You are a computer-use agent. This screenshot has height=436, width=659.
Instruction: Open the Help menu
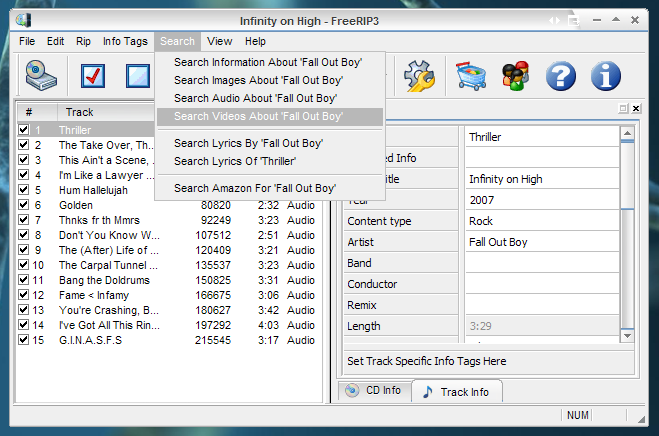(255, 41)
